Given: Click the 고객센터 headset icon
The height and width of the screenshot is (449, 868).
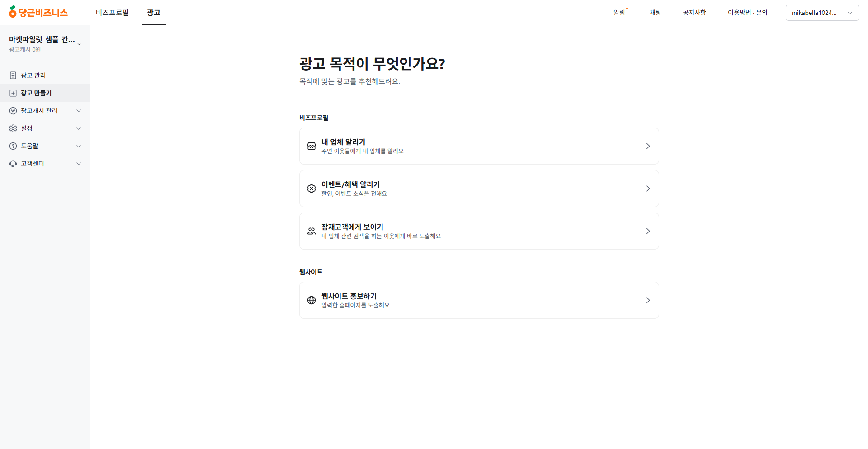Looking at the screenshot, I should (13, 164).
